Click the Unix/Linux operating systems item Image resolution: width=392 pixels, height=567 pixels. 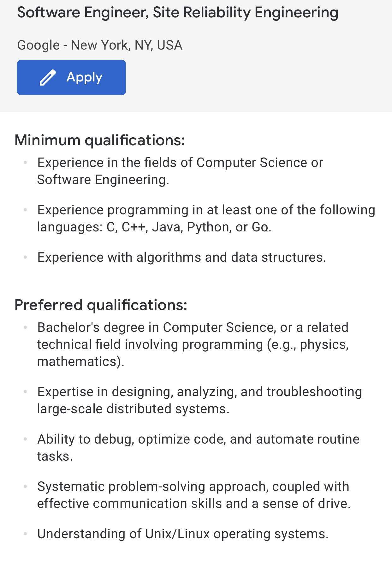click(183, 534)
